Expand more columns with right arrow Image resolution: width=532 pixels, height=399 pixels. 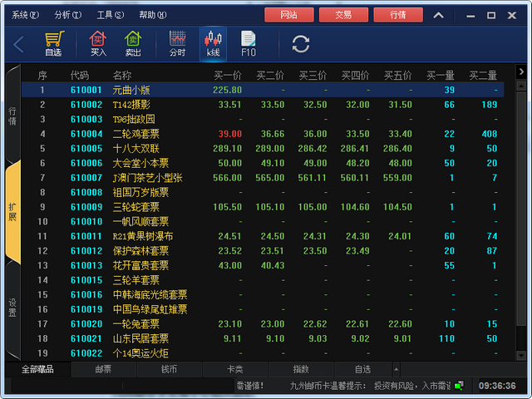(x=521, y=71)
